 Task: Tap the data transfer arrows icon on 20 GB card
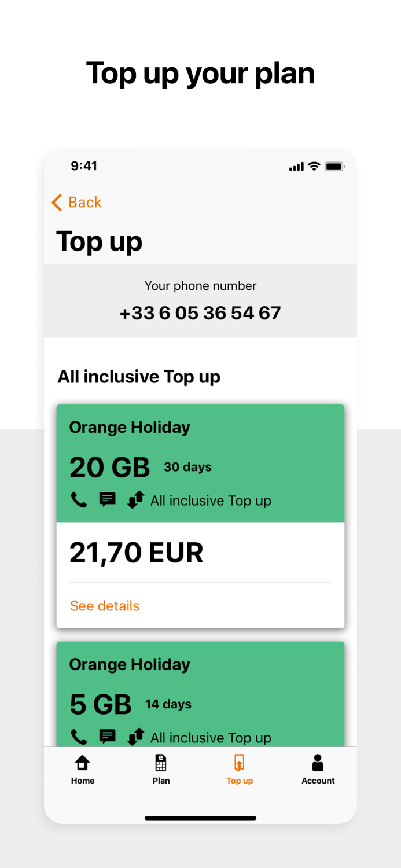pos(135,500)
